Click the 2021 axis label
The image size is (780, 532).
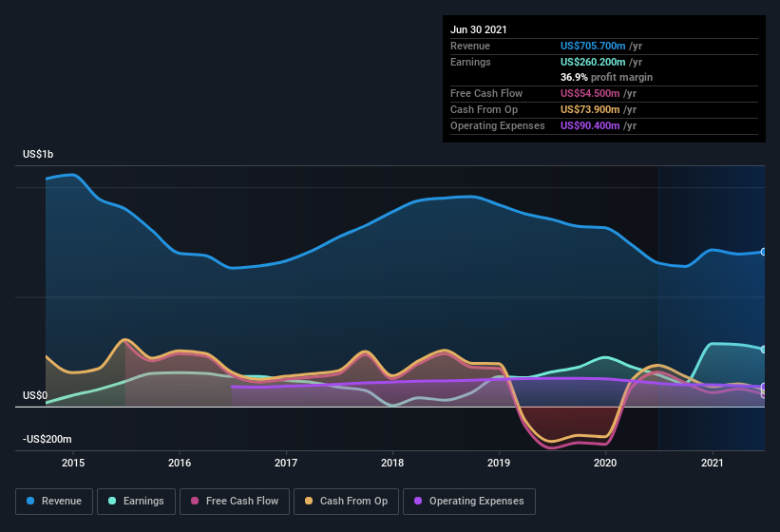coord(713,463)
